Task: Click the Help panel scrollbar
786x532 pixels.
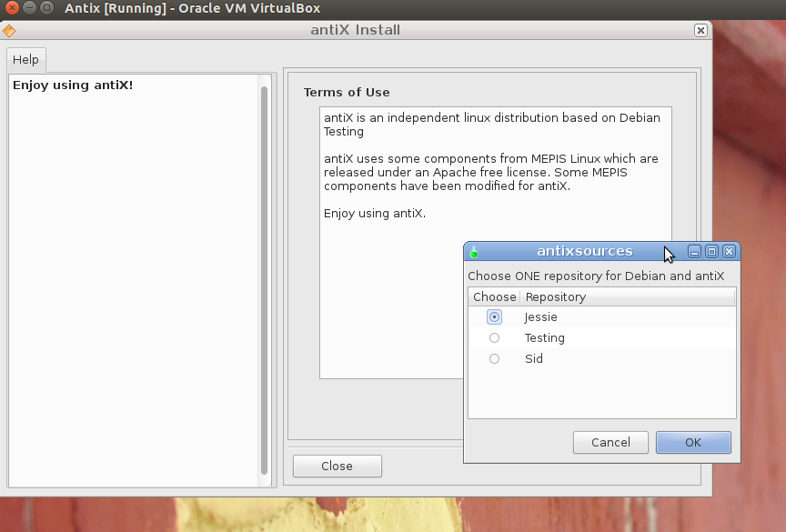Action: (264, 280)
